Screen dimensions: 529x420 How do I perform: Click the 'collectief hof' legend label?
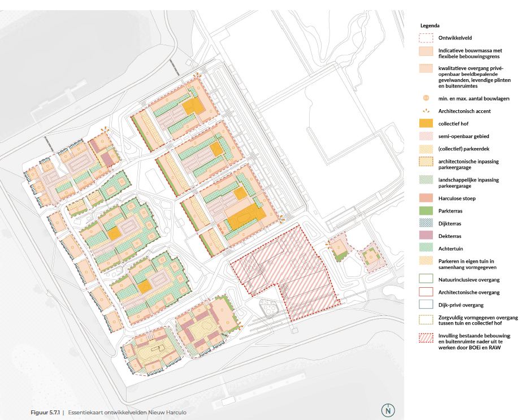tap(453, 124)
